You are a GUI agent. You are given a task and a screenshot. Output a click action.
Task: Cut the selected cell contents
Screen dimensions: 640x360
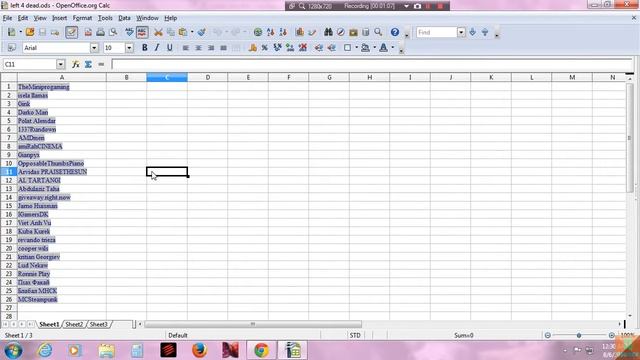tap(158, 32)
